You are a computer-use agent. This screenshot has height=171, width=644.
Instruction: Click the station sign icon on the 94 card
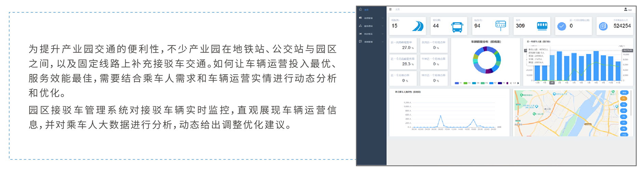tap(500, 25)
